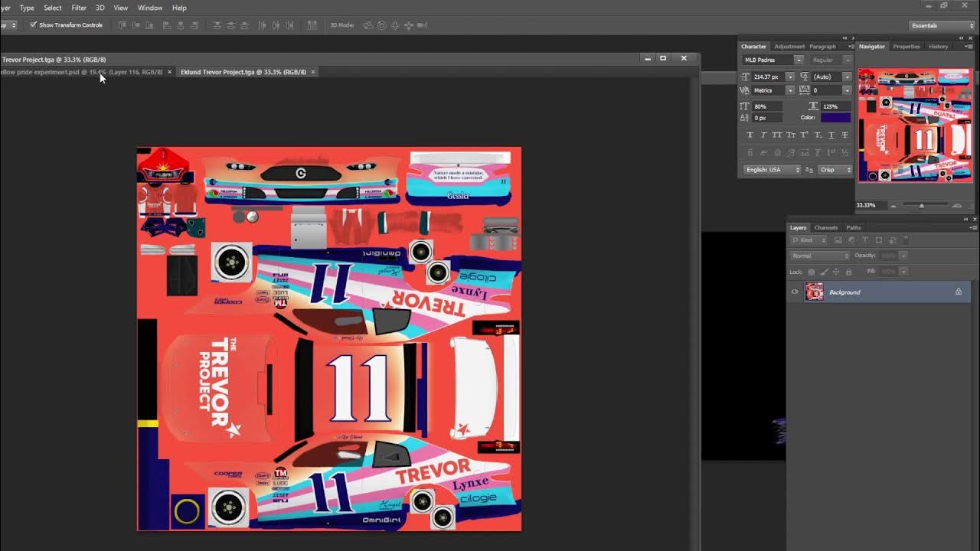Select the 3D Scale camera icon
Image resolution: width=980 pixels, height=551 pixels.
tap(422, 25)
